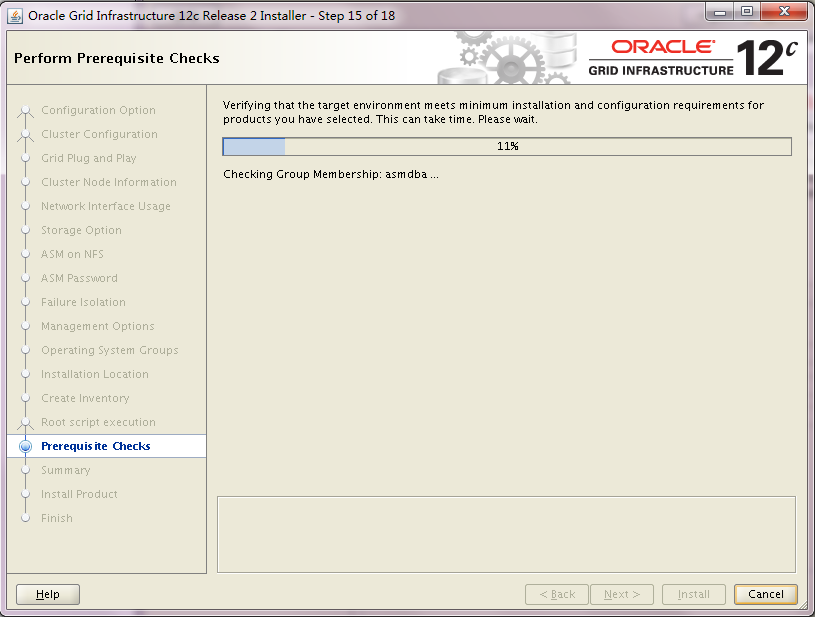This screenshot has height=617, width=815.
Task: Click the Cancel button
Action: 766,594
